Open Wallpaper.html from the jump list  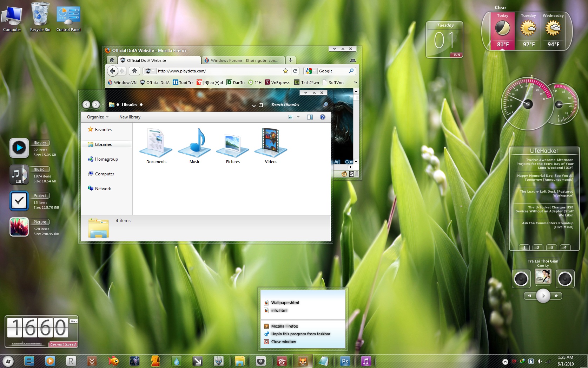(285, 302)
